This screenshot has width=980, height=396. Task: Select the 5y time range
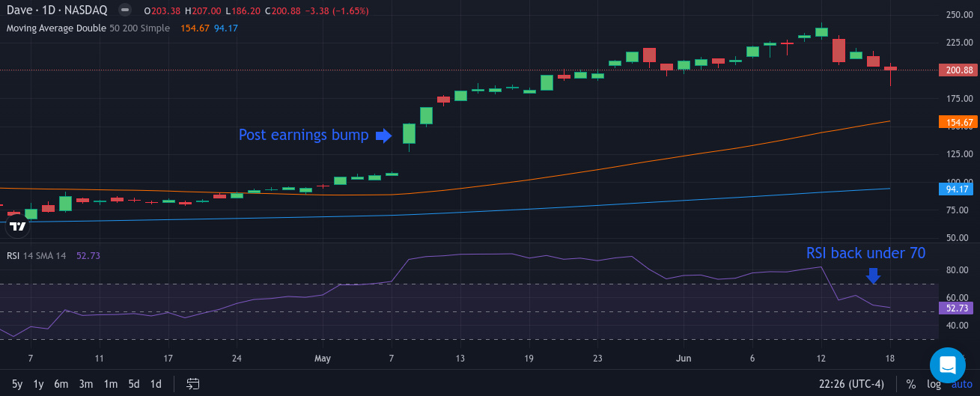(17, 384)
